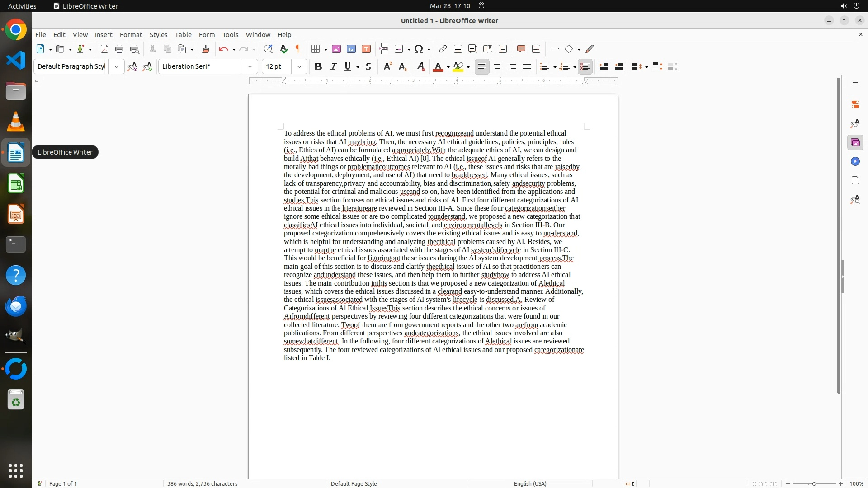
Task: Open the Navigator sidebar panel icon
Action: (855, 162)
